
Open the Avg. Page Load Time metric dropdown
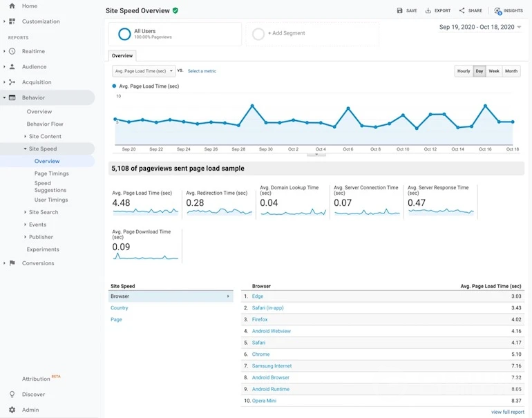[143, 71]
